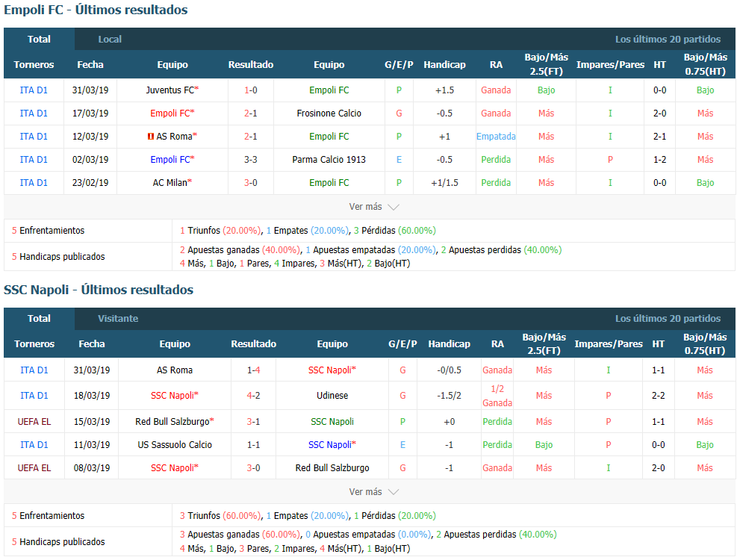Open UEFA EL link on 15/03/19 row
This screenshot has width=737, height=560.
[x=34, y=421]
